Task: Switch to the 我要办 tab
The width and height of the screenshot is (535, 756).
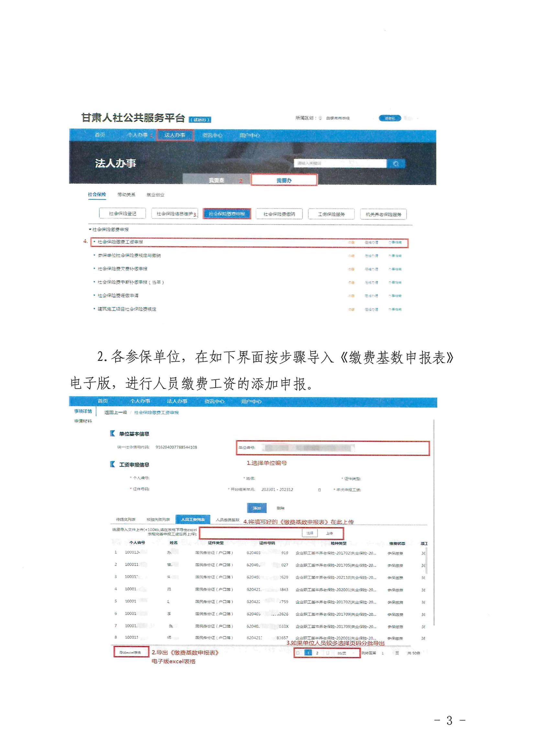Action: point(284,180)
